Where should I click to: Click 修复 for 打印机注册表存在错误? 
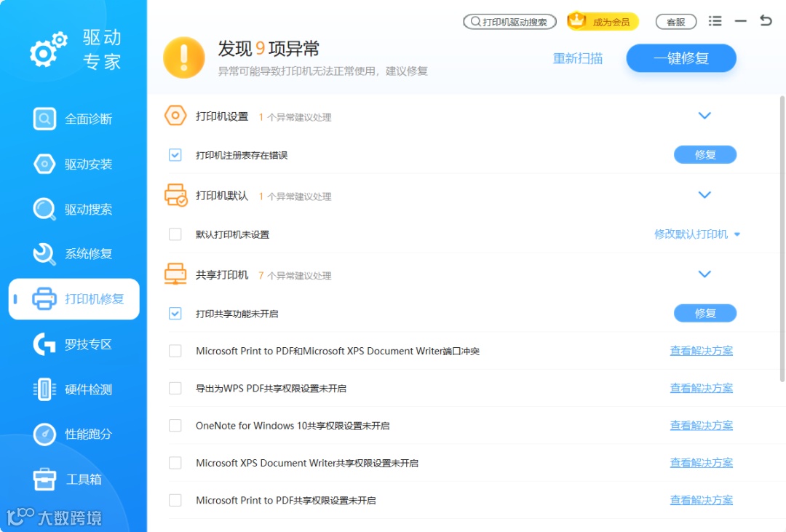pyautogui.click(x=705, y=155)
